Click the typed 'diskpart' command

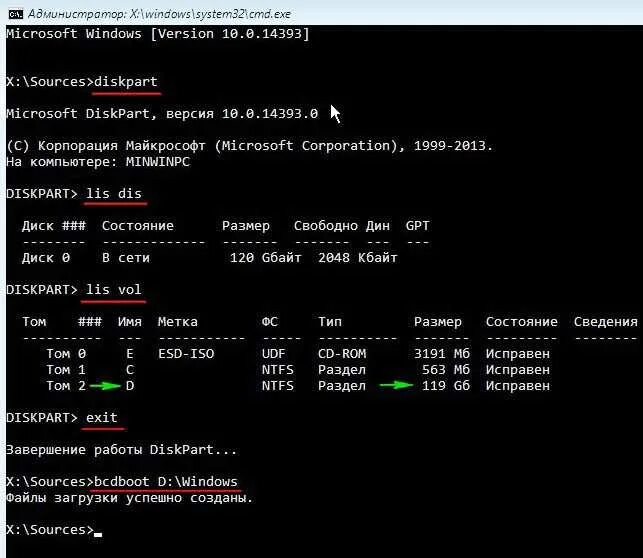click(x=125, y=81)
